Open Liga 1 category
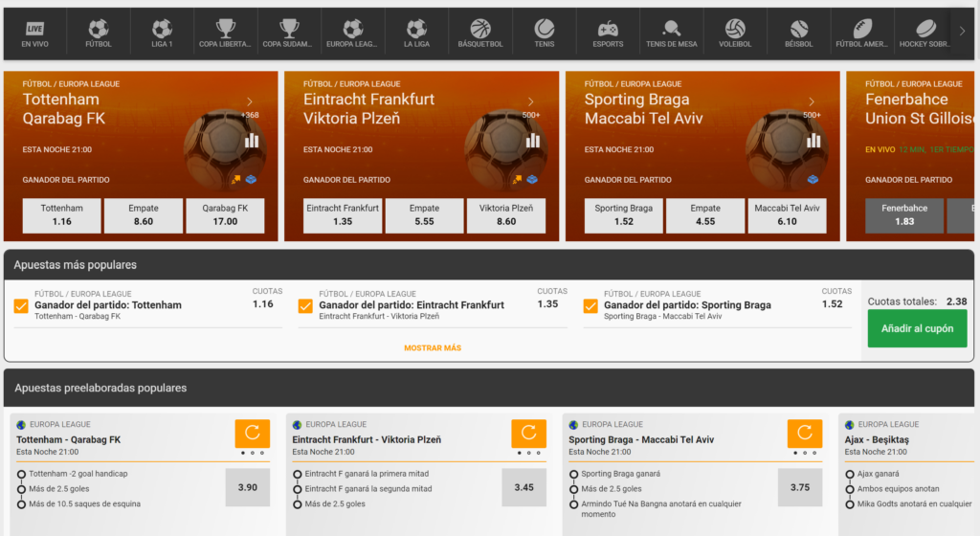Viewport: 980px width, 536px height. click(162, 34)
